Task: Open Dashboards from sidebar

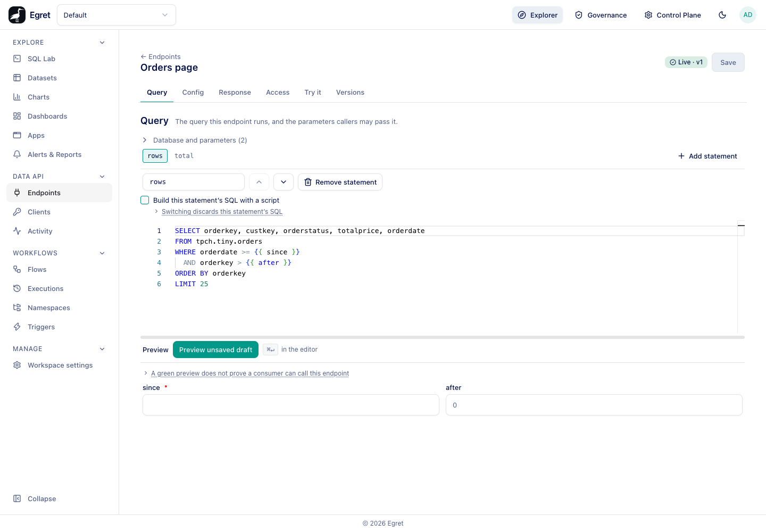Action: (59, 116)
